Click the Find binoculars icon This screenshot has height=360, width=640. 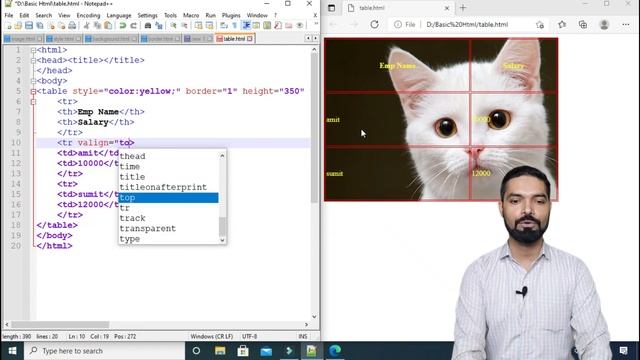[148, 26]
